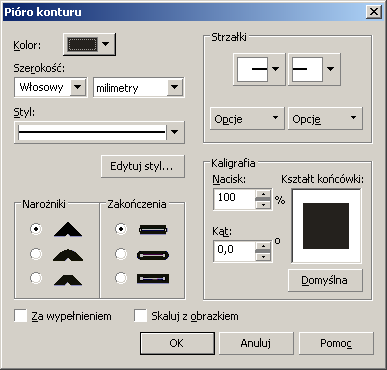Select the mitered corner icon
Image resolution: width=387 pixels, height=370 pixels.
68,229
